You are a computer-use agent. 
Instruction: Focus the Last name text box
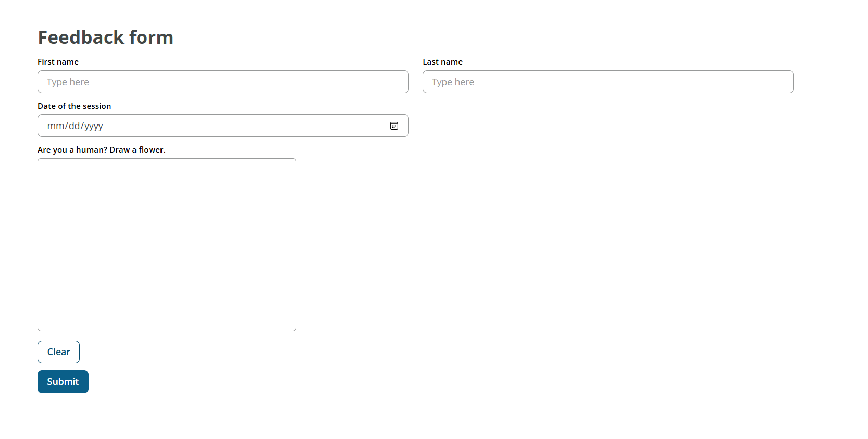[x=607, y=82]
